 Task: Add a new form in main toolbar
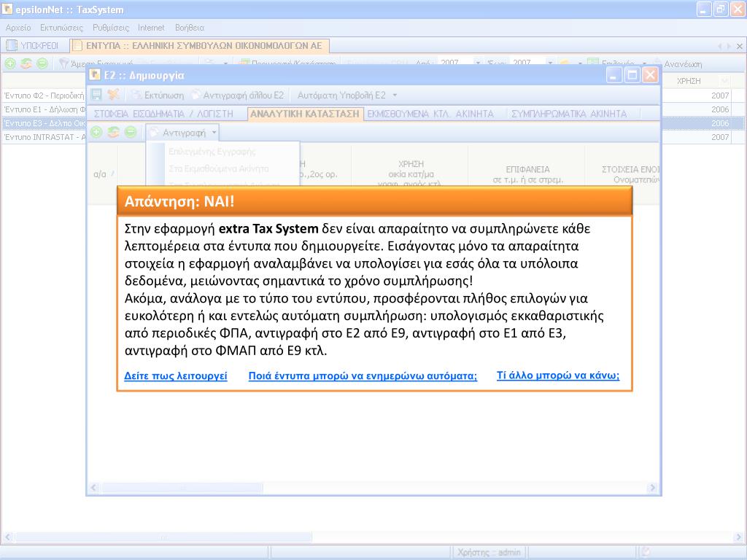point(10,63)
